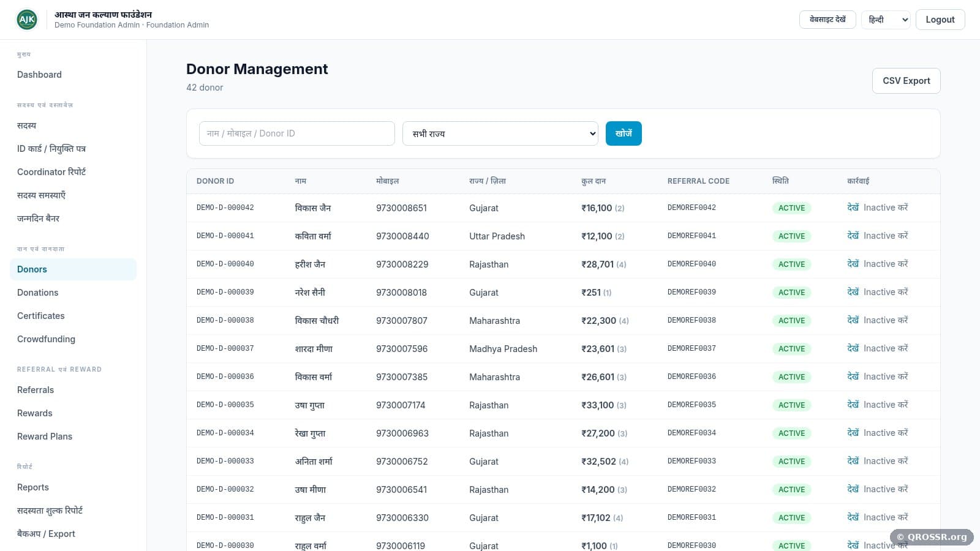Click mobile number 9730006541

point(401,490)
